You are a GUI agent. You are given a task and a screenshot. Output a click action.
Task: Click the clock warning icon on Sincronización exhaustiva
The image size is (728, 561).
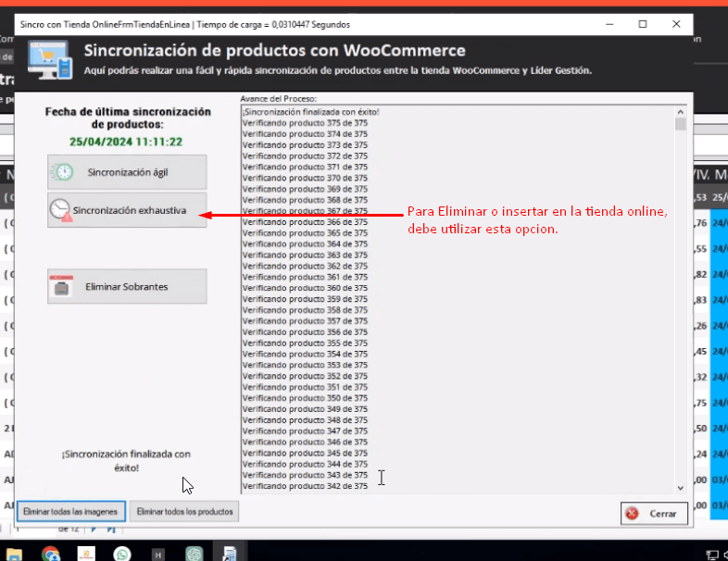[x=61, y=210]
